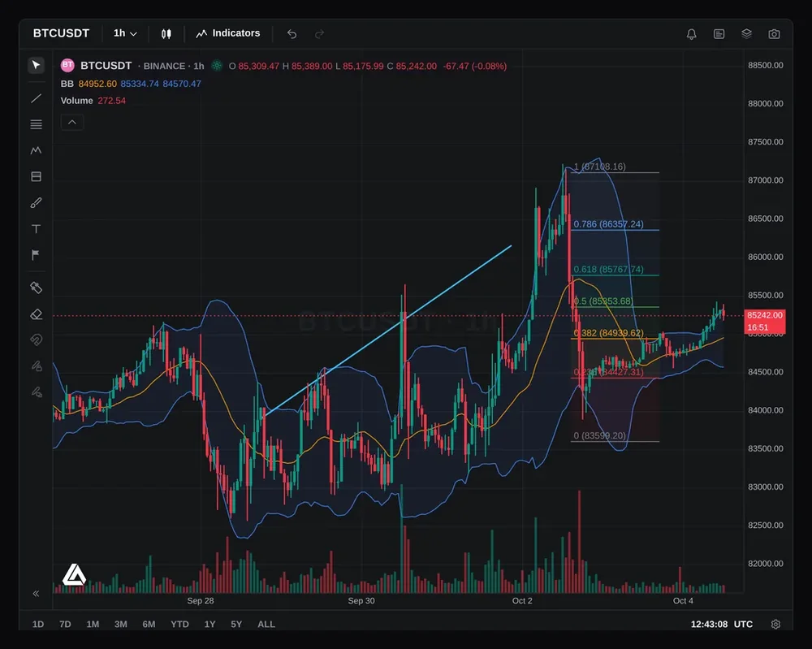Click Fibonacci level 0.618 (85767.74)
Screen dimensions: 812x649
tap(608, 270)
